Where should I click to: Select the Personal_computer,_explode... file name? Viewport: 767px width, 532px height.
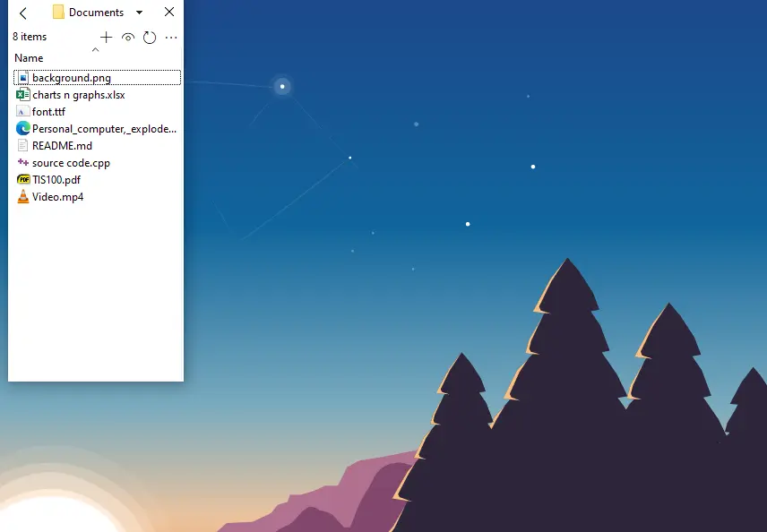coord(104,129)
